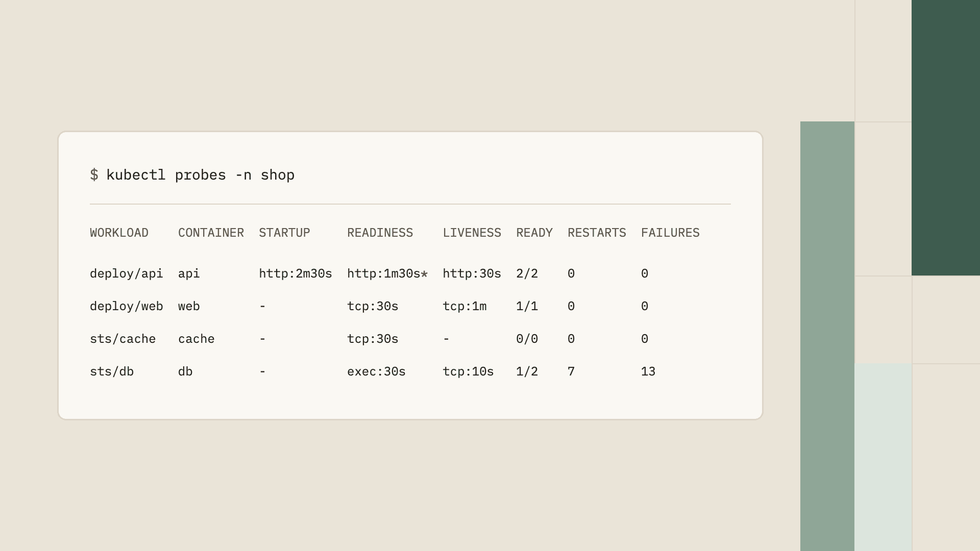Select the deploy/api workload entry
Screen dimensions: 980x551
(127, 274)
